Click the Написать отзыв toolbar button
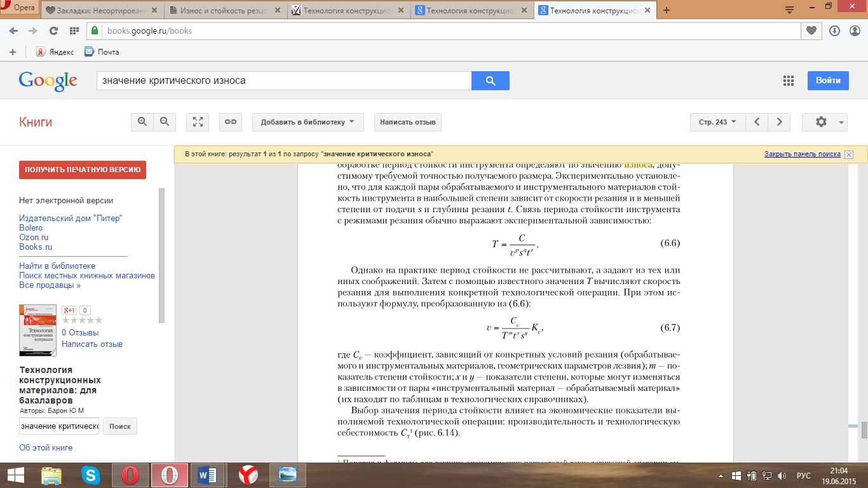The image size is (868, 488). [x=408, y=122]
